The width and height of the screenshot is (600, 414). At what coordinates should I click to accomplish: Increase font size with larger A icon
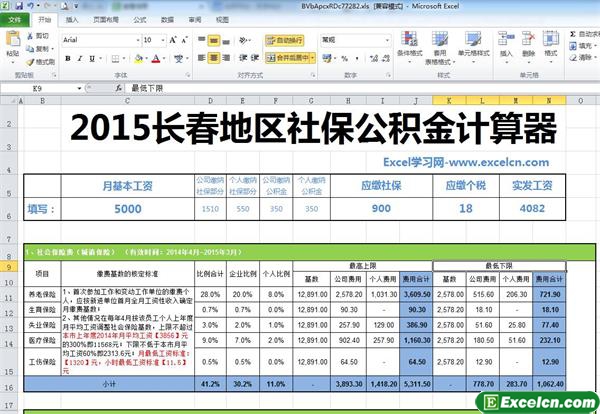coord(173,40)
